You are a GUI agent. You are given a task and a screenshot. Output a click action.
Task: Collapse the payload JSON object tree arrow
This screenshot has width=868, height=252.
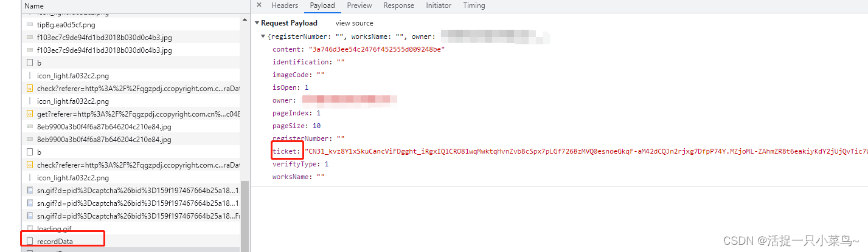point(263,36)
